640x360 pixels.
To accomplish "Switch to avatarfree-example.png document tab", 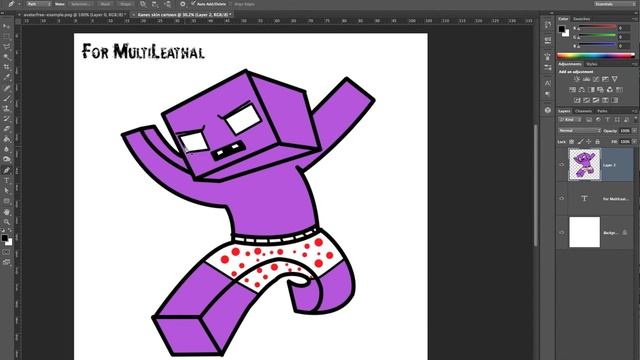I will 74,15.
